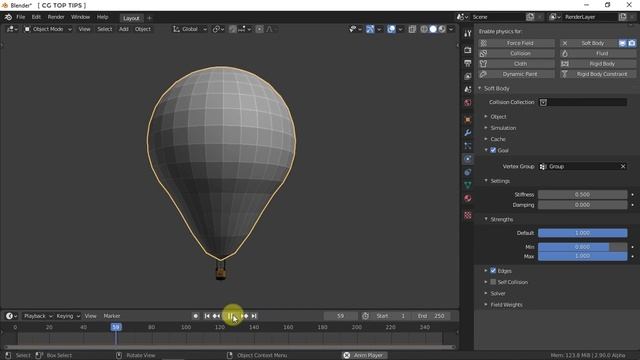Open the Tool properties tab
Screen dimensions: 640x360
[x=468, y=33]
